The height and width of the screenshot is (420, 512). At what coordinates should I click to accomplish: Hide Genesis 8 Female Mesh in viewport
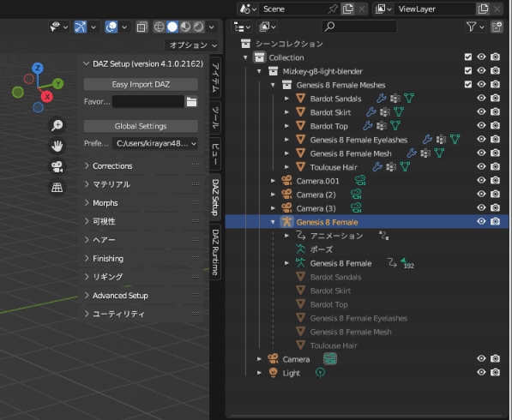[x=481, y=153]
